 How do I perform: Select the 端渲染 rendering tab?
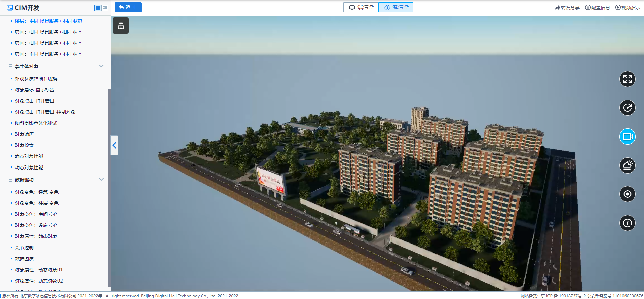[361, 7]
